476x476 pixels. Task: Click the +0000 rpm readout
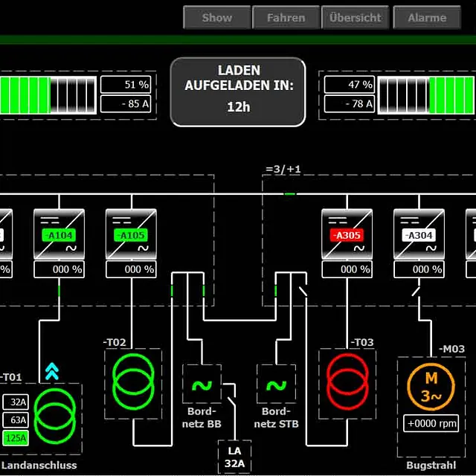pos(431,423)
